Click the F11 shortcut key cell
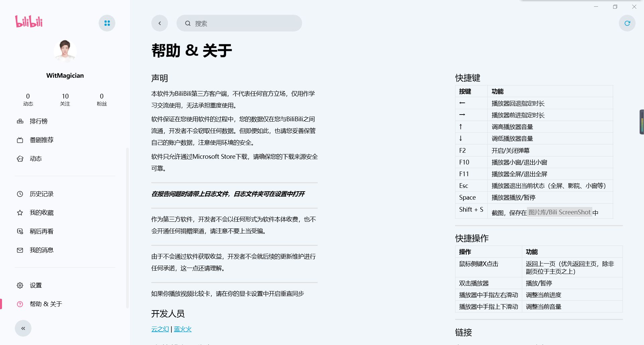Screen dimensions: 644x345 pyautogui.click(x=471, y=174)
